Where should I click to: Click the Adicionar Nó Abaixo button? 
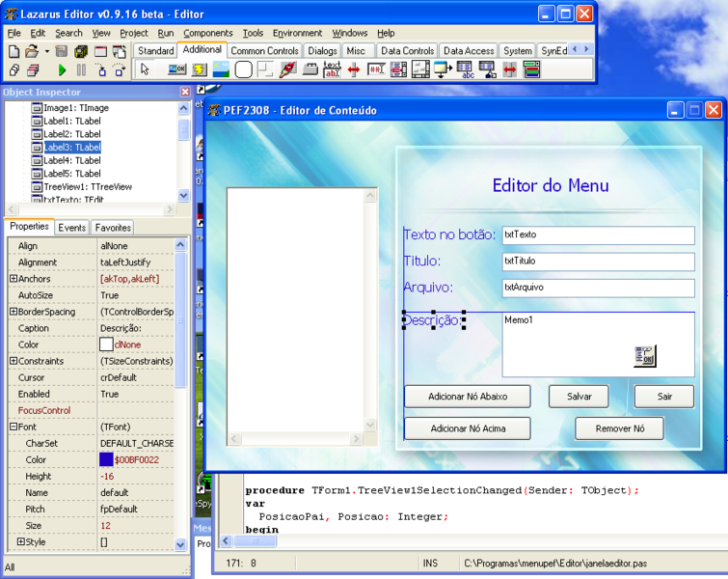(468, 397)
